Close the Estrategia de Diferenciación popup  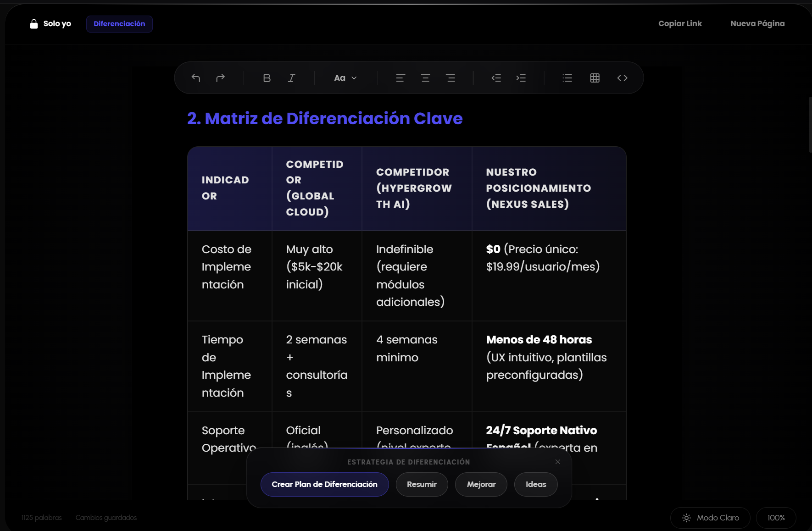(558, 462)
